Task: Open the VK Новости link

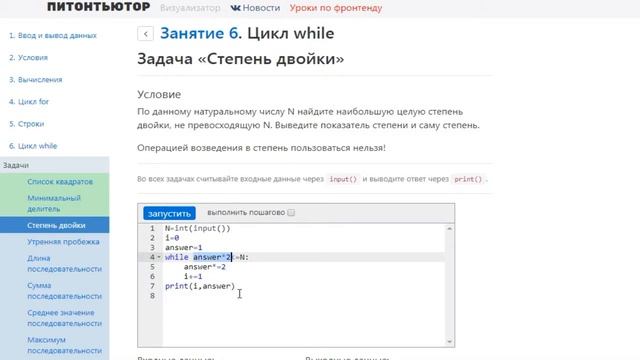Action: (x=255, y=8)
